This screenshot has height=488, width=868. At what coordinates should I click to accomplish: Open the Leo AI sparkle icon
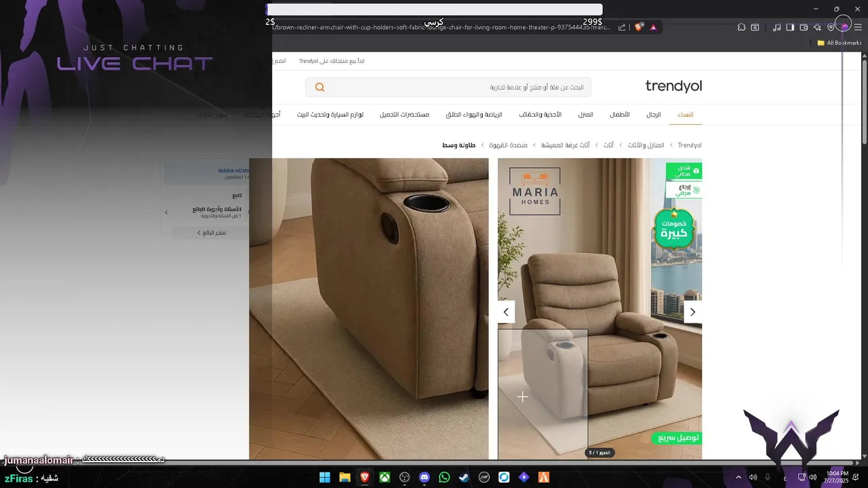pyautogui.click(x=817, y=27)
